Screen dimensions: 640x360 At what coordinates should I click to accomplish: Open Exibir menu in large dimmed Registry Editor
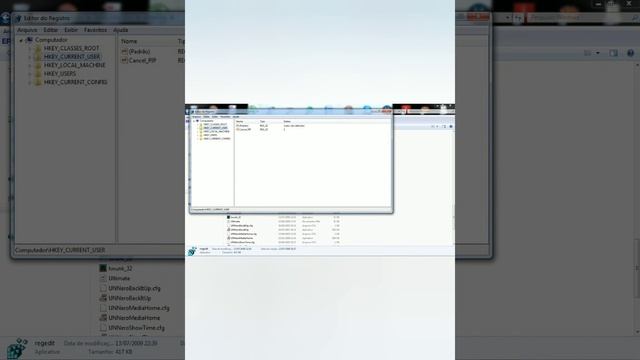(71, 30)
